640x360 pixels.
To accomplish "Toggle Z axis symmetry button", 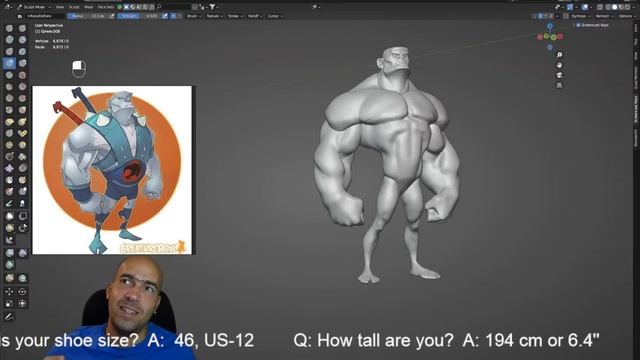I will 551,16.
